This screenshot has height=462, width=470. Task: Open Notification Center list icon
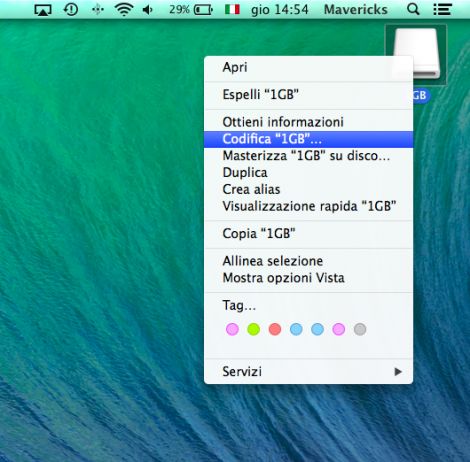pyautogui.click(x=442, y=9)
